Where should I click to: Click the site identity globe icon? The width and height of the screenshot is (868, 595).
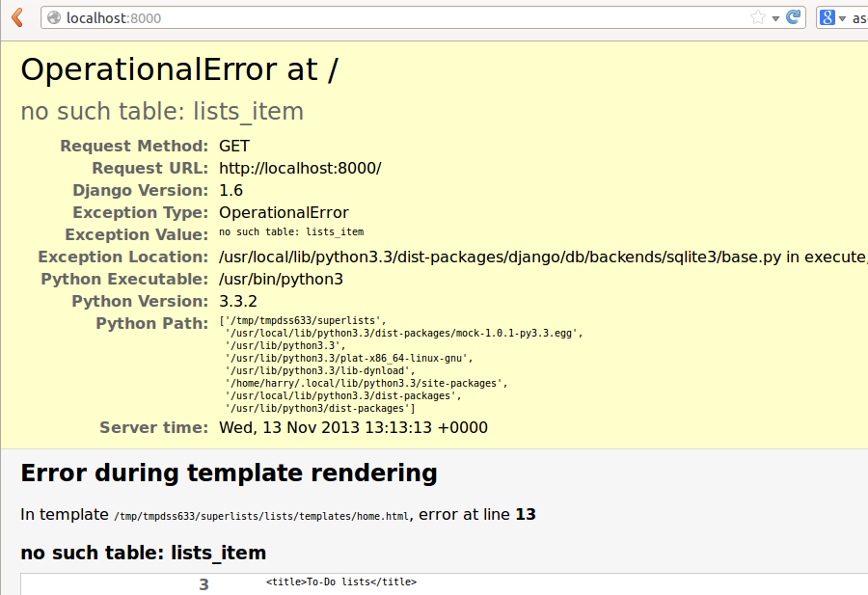click(56, 16)
